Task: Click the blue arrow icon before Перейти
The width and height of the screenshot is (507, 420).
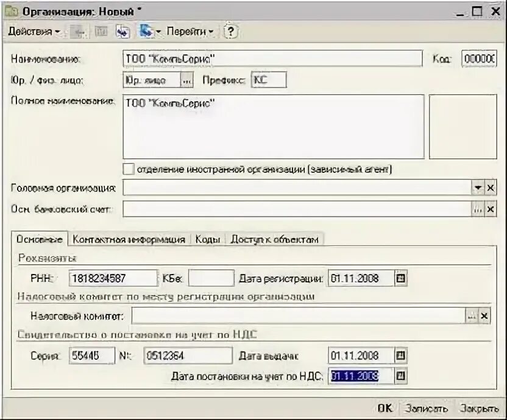Action: tap(146, 31)
